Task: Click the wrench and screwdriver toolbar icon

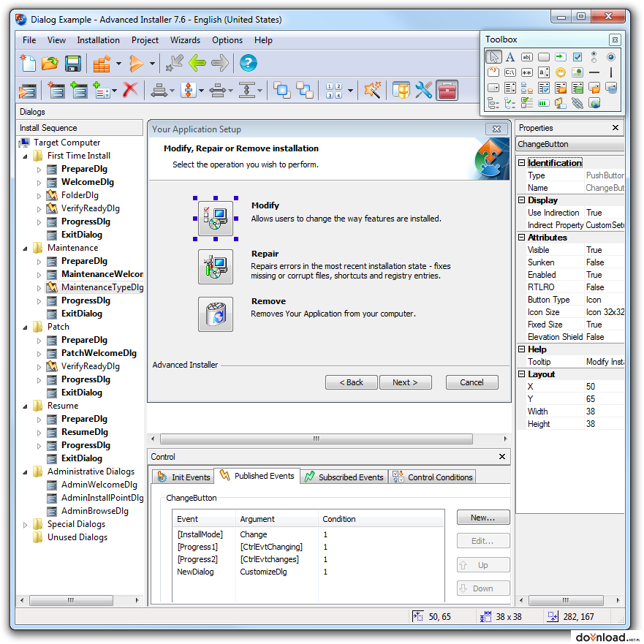Action: tap(424, 90)
